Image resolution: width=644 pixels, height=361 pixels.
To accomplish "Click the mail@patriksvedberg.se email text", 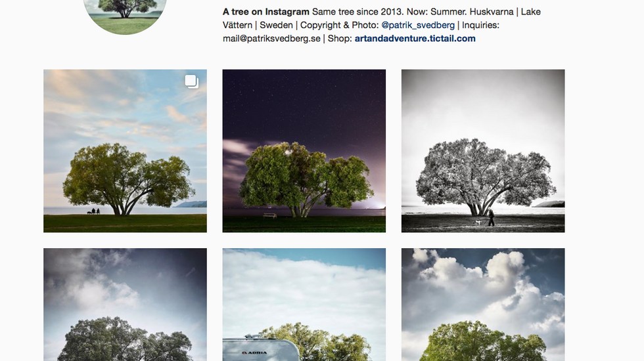I will (x=271, y=39).
